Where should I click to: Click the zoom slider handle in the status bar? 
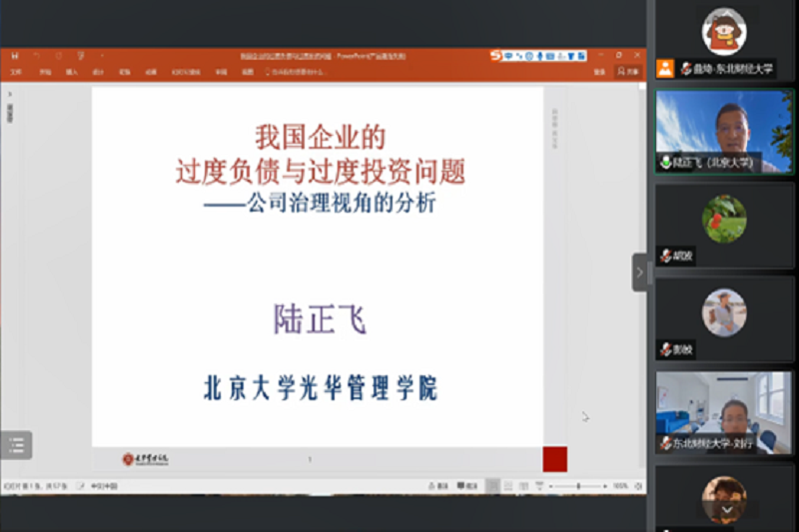pos(578,486)
